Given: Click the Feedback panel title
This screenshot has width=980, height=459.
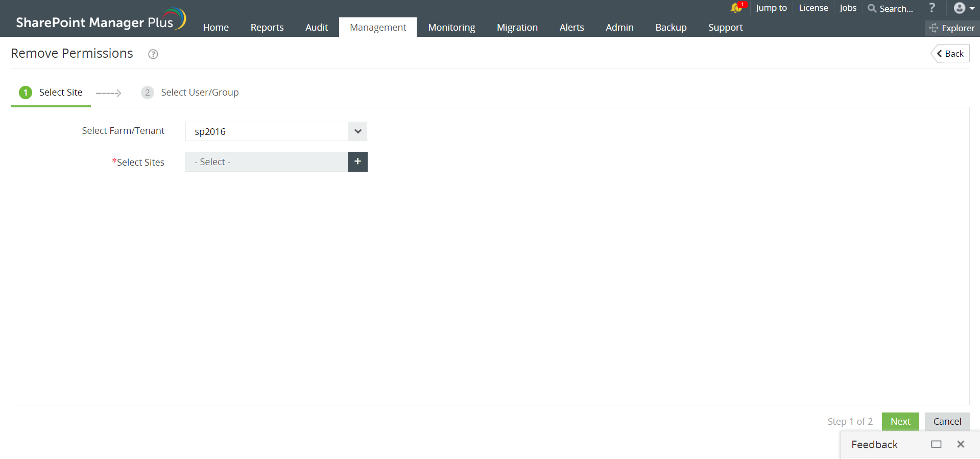Looking at the screenshot, I should [x=874, y=445].
